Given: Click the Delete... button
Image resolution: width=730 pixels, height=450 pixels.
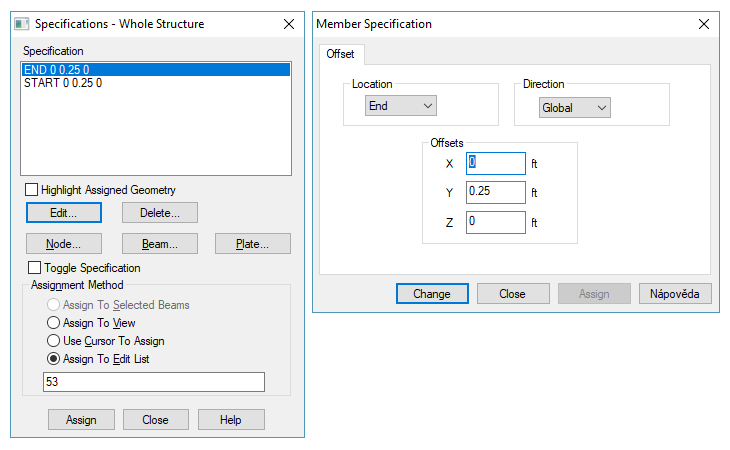Looking at the screenshot, I should coord(160,213).
